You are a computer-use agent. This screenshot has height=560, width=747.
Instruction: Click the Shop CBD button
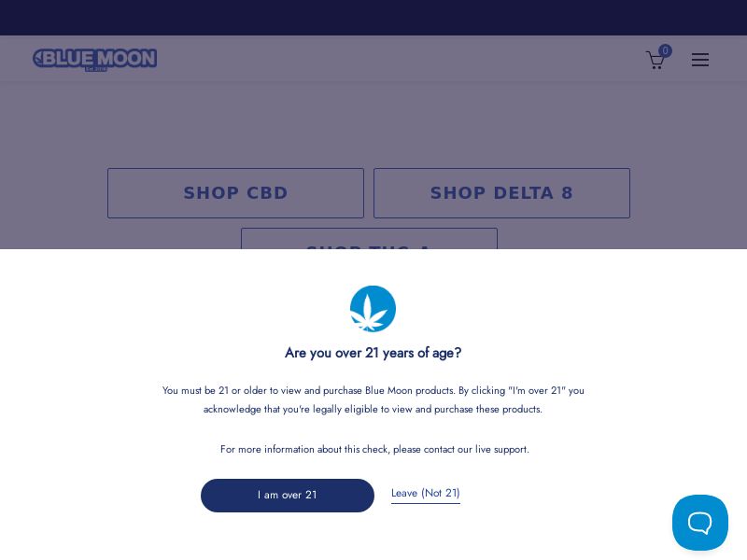coord(235,193)
